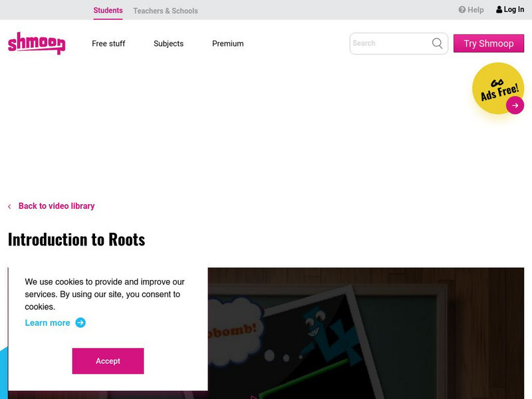Image resolution: width=532 pixels, height=399 pixels.
Task: Accept the cookies notice
Action: click(108, 361)
